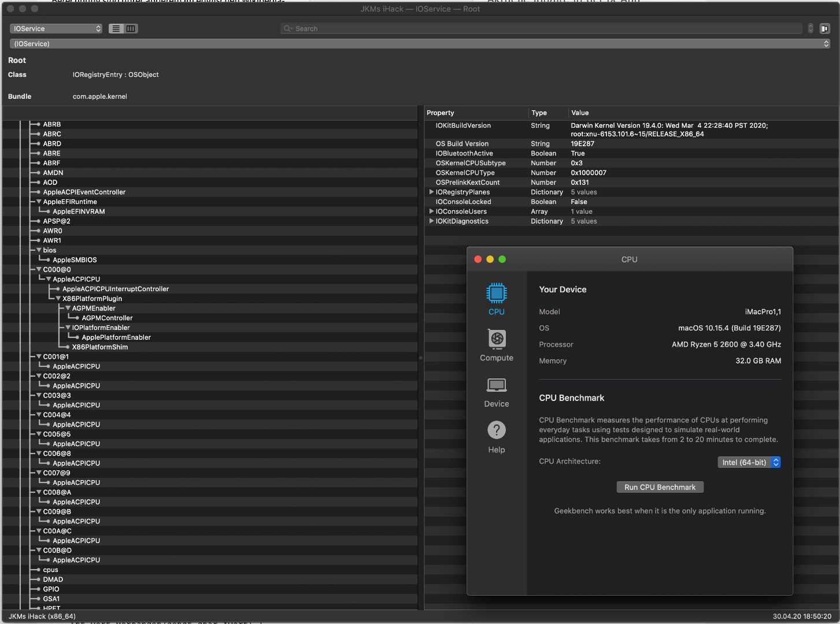Click Run CPU Benchmark button
840x624 pixels.
pyautogui.click(x=660, y=487)
